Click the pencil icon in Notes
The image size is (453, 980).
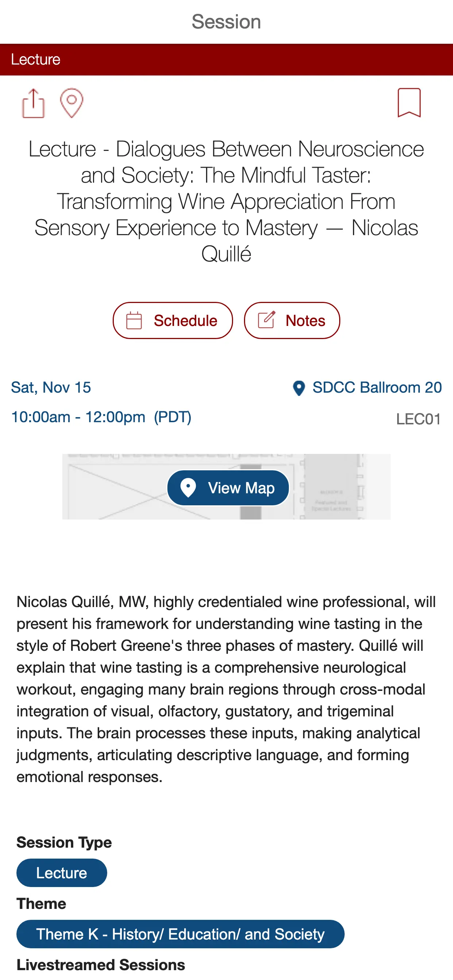point(267,320)
